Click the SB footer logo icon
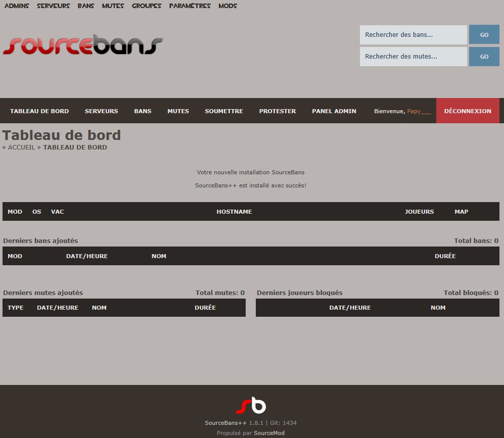 pyautogui.click(x=251, y=405)
